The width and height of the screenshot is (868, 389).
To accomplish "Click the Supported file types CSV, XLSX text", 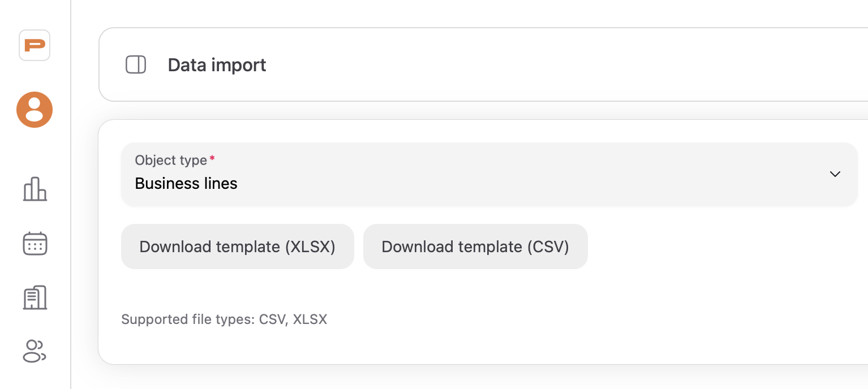I will point(224,319).
